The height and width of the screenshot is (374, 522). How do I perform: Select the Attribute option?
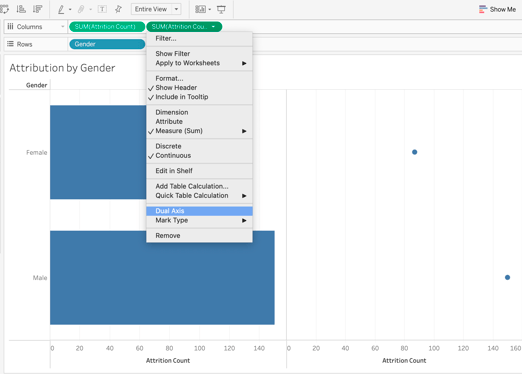click(199, 122)
